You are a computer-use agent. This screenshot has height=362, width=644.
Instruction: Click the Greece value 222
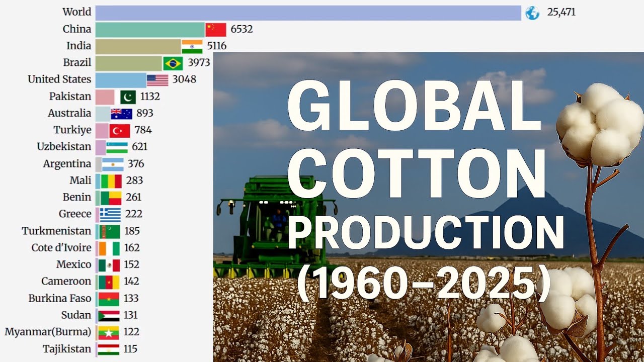(133, 215)
